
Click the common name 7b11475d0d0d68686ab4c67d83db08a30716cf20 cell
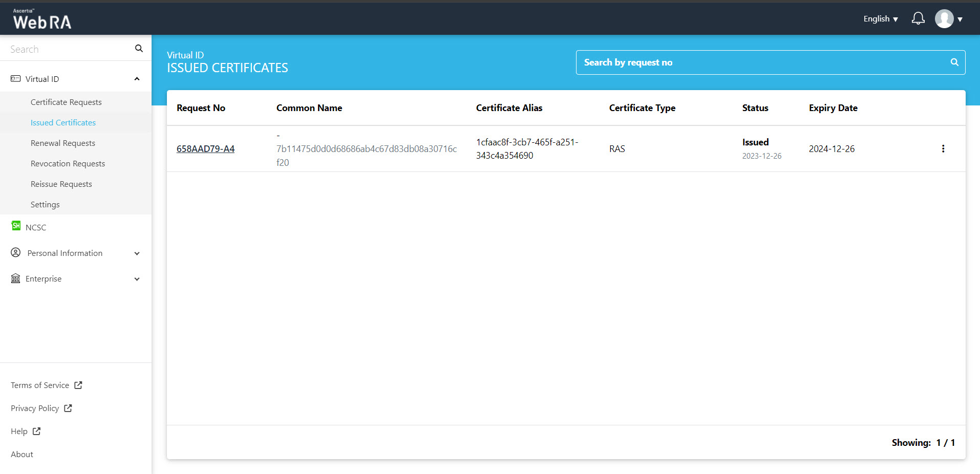367,149
